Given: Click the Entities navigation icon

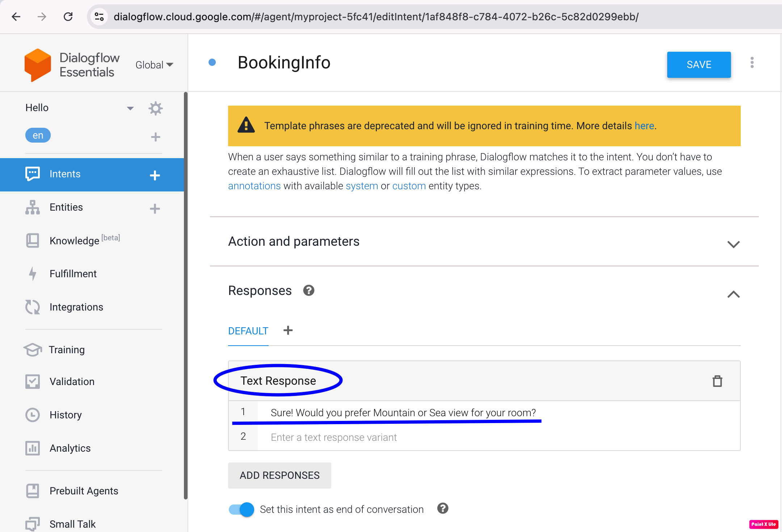Looking at the screenshot, I should pyautogui.click(x=32, y=207).
